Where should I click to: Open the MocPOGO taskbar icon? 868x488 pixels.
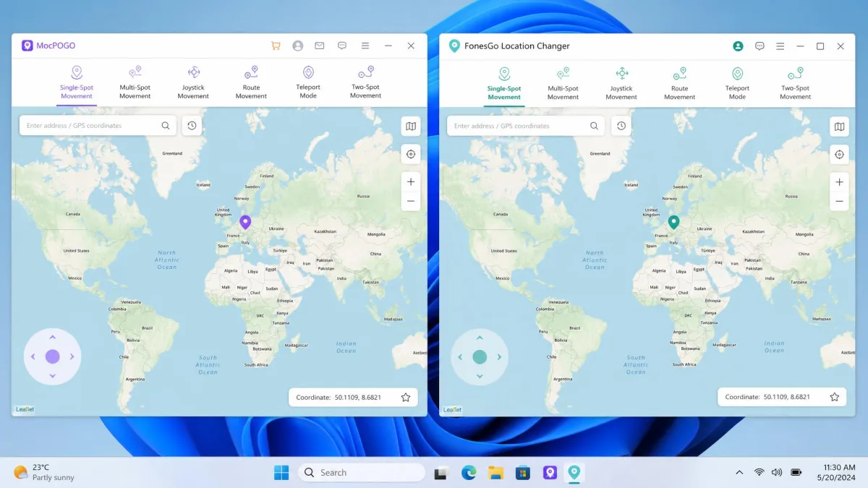pyautogui.click(x=550, y=473)
